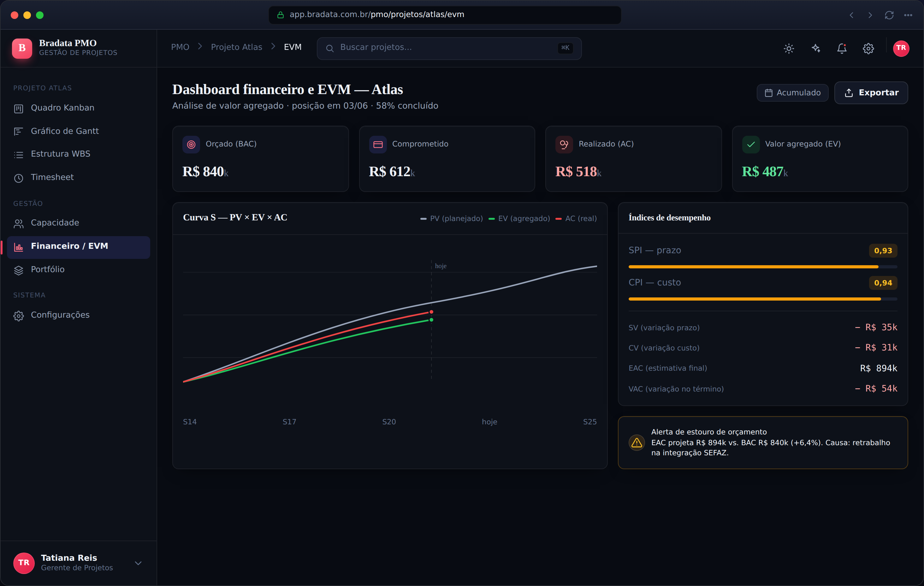Select the R$ 840k budget value
The height and width of the screenshot is (586, 924).
point(205,172)
